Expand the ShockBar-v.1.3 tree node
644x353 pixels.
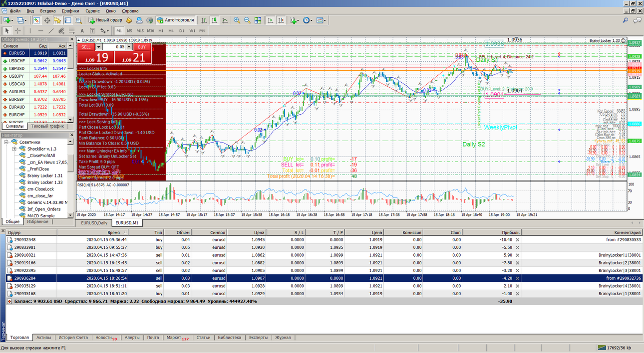click(14, 149)
